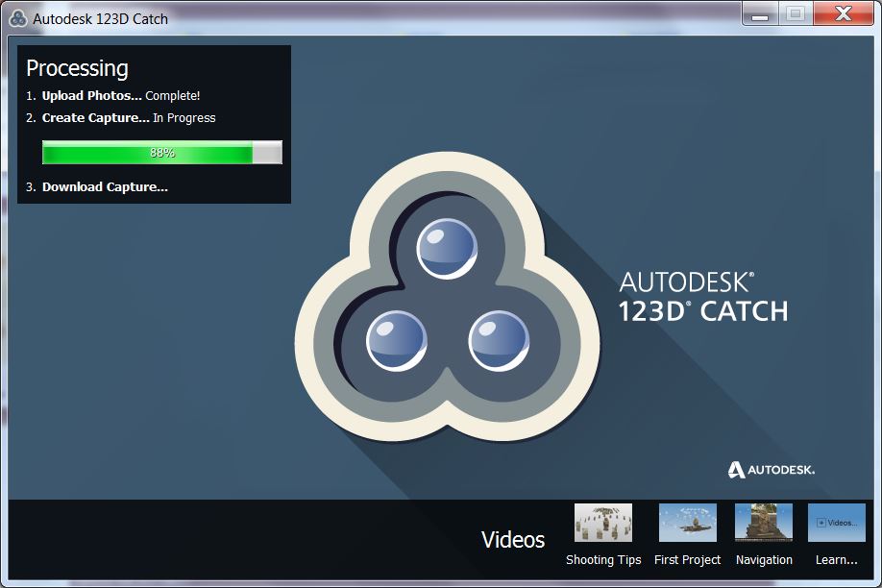The width and height of the screenshot is (882, 588).
Task: Open the Navigation video thumbnail
Action: pos(763,523)
